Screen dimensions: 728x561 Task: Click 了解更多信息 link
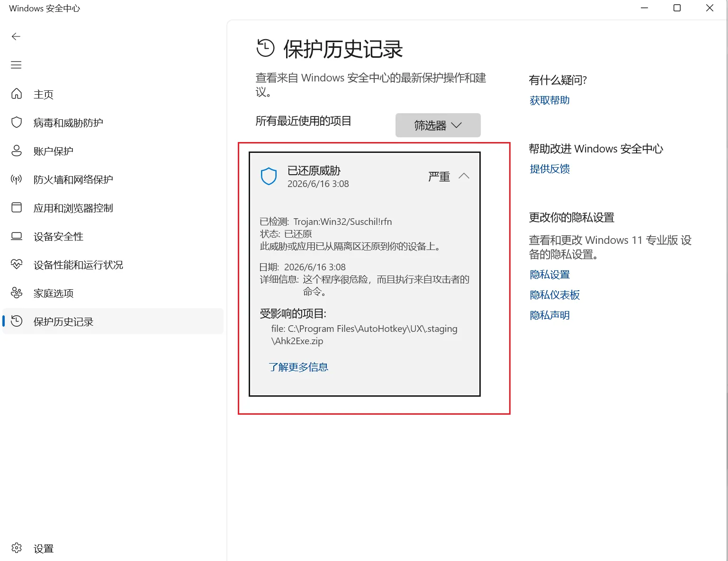298,367
